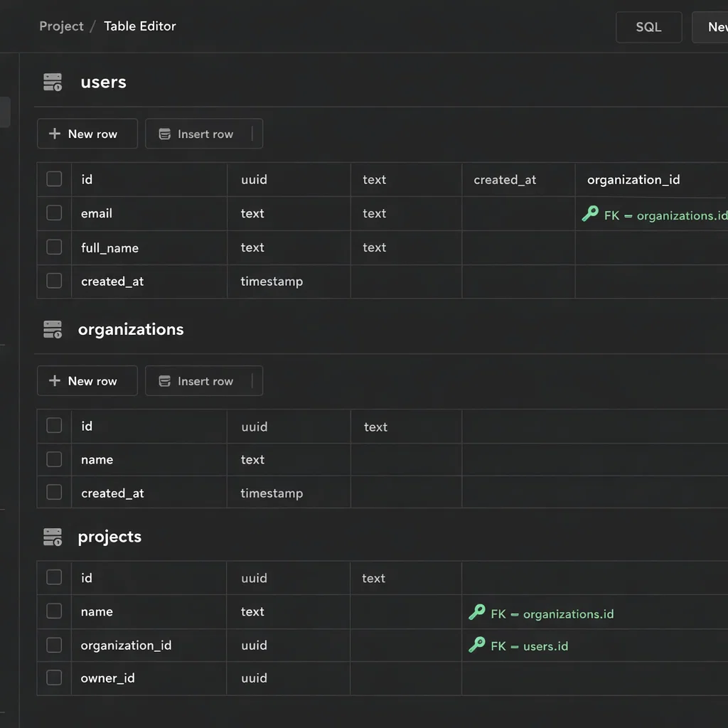728x728 pixels.
Task: Navigate to Project breadcrumb
Action: pyautogui.click(x=61, y=26)
